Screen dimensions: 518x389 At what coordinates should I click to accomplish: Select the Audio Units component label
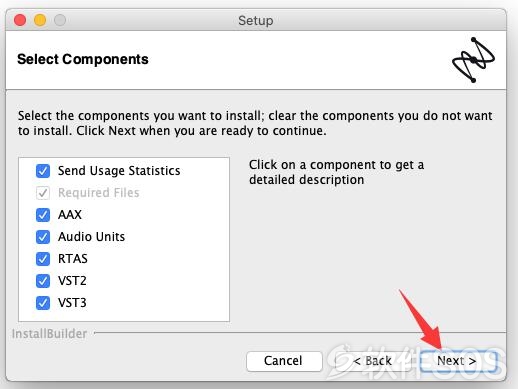pos(91,237)
